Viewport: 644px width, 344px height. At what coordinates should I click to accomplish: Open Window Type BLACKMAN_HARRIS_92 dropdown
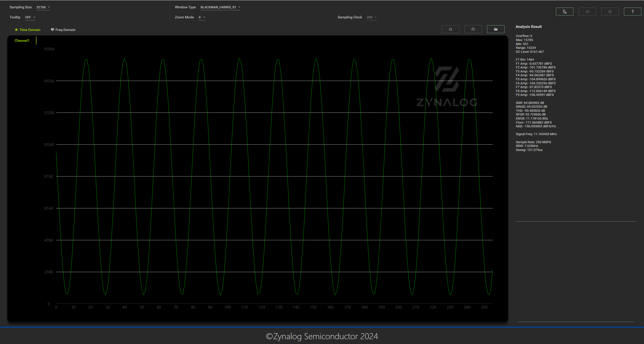(220, 7)
